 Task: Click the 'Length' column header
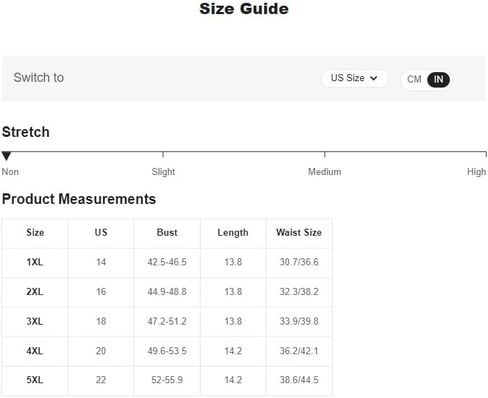click(x=233, y=233)
